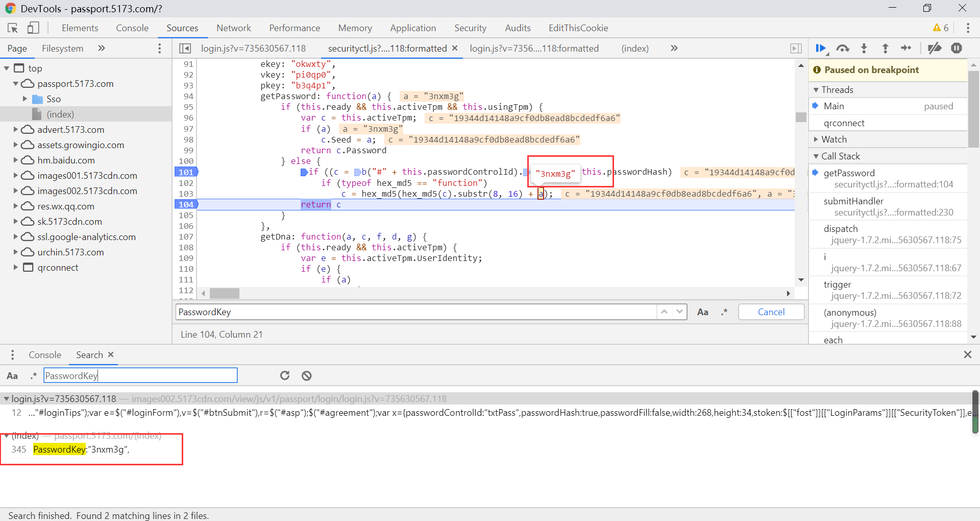Image resolution: width=980 pixels, height=521 pixels.
Task: Step over next function call
Action: [843, 48]
